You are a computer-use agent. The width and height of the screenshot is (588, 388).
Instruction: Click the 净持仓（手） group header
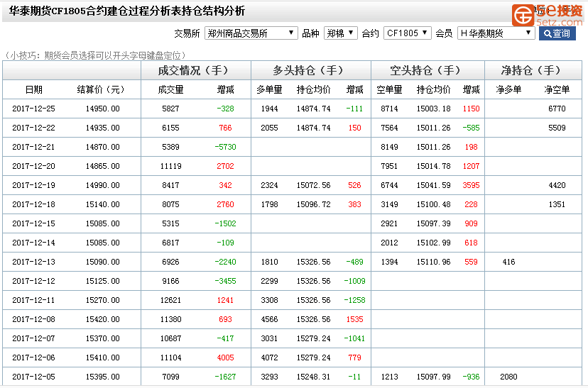533,70
